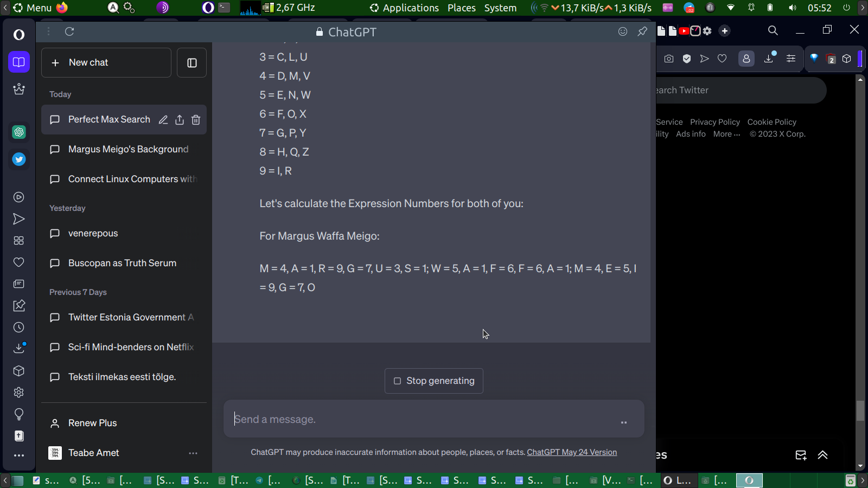Open the Applications menu
This screenshot has height=488, width=868.
[405, 8]
